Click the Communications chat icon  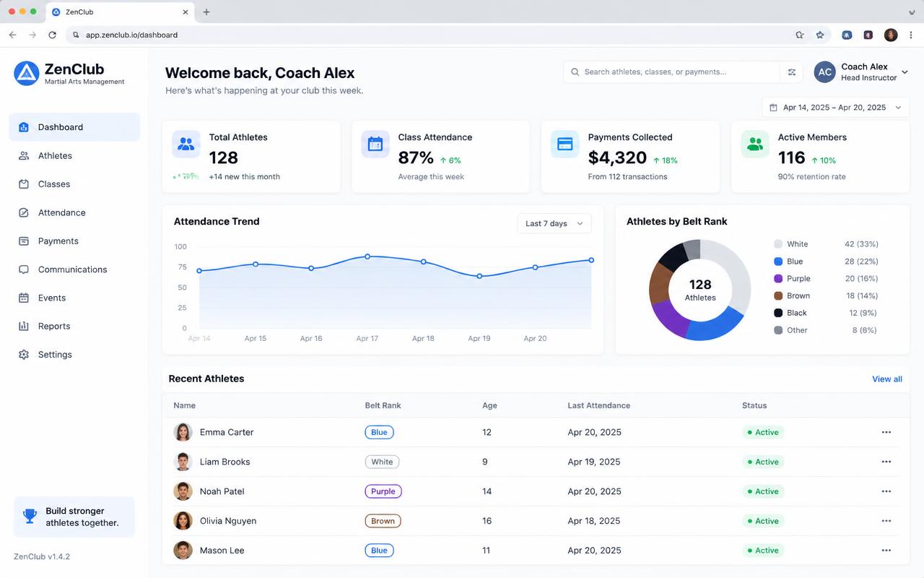click(x=24, y=269)
